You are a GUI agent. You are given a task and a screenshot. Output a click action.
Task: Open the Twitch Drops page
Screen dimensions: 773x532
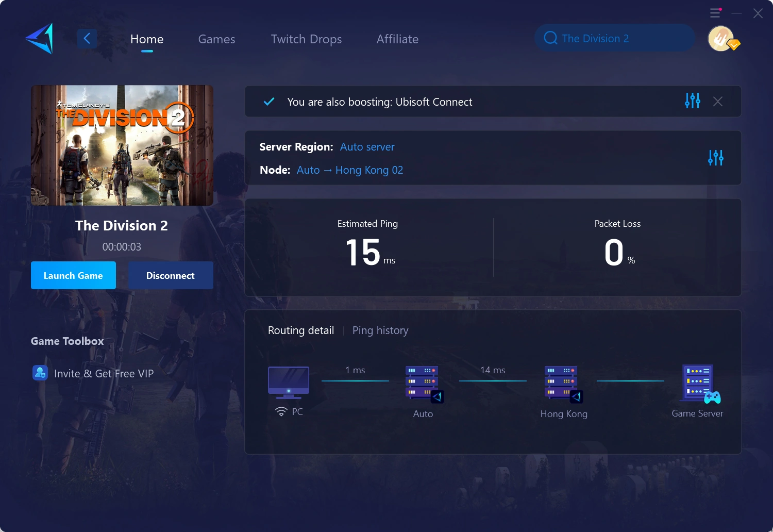[x=306, y=39]
